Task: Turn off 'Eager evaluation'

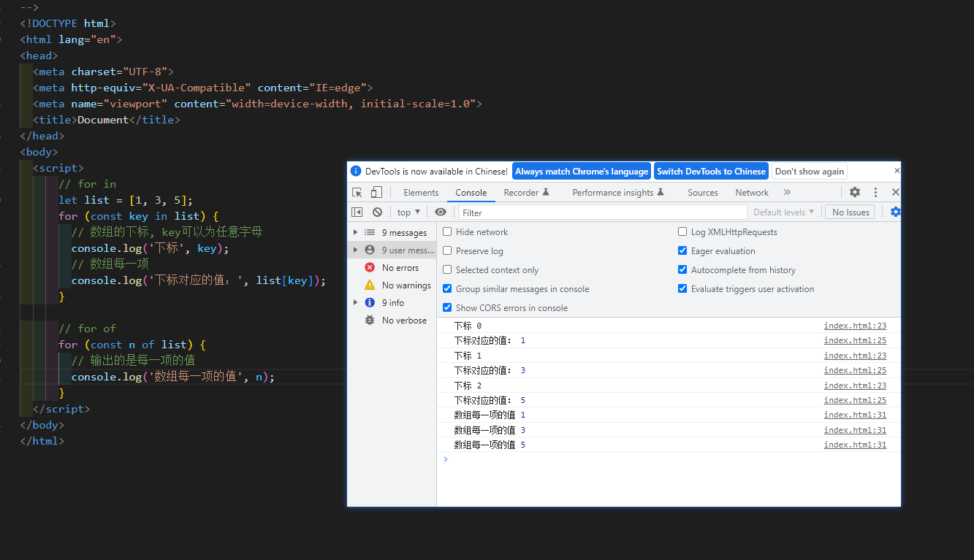Action: (682, 251)
